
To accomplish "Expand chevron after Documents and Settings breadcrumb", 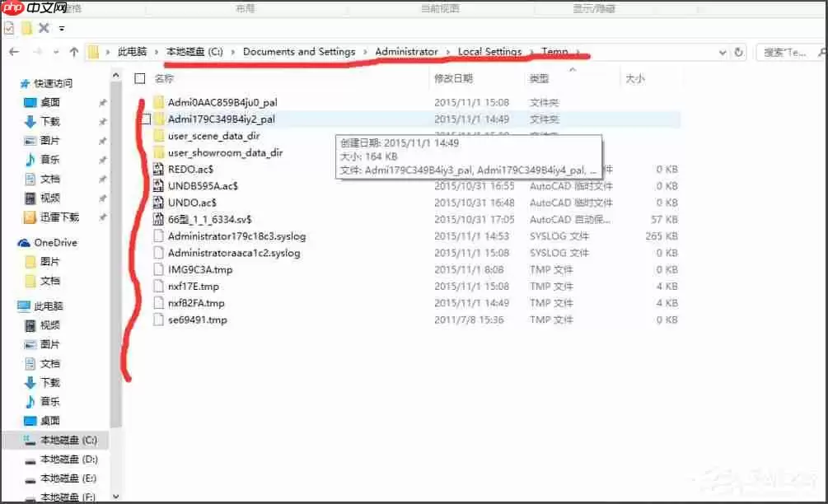I will pos(365,52).
